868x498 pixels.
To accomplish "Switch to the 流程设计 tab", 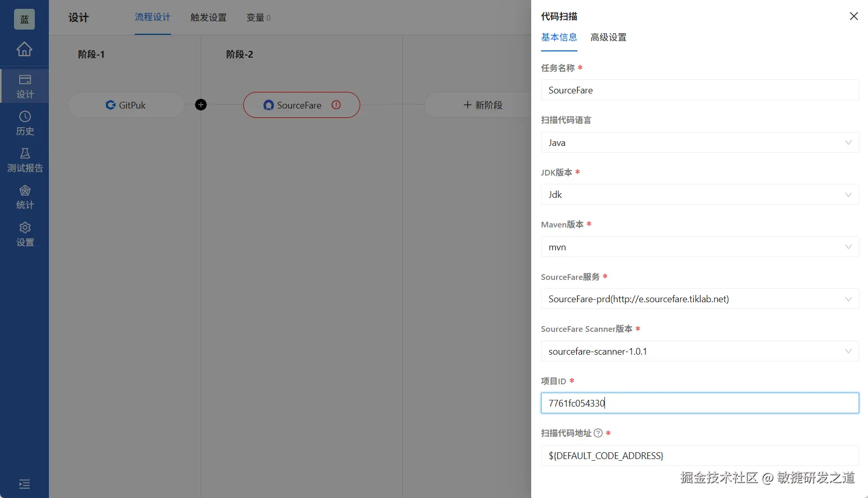I will click(153, 18).
